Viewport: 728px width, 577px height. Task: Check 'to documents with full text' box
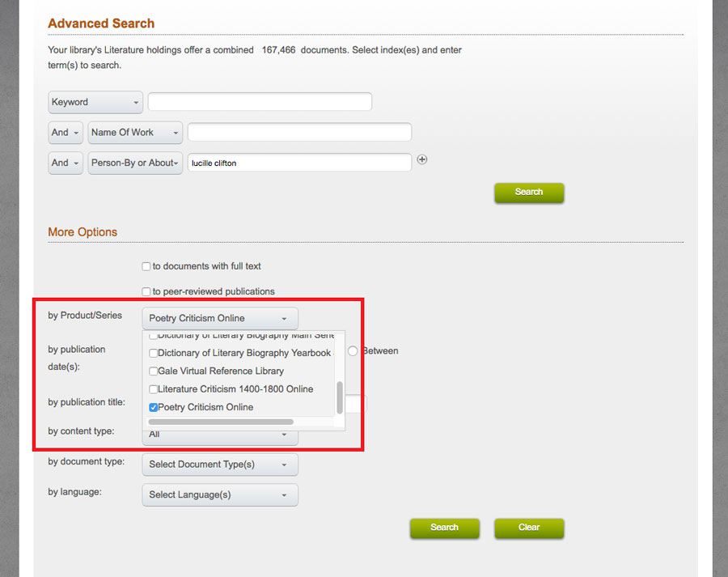[x=146, y=266]
